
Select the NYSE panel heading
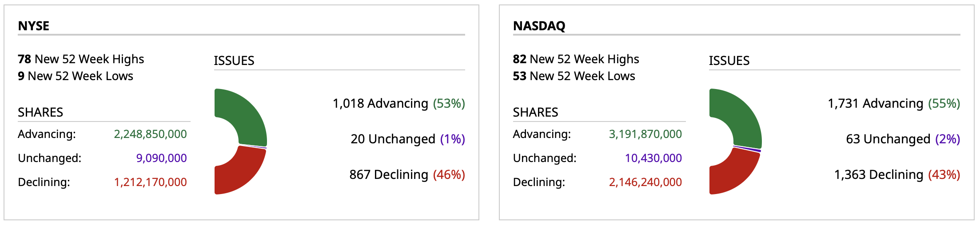pos(34,26)
